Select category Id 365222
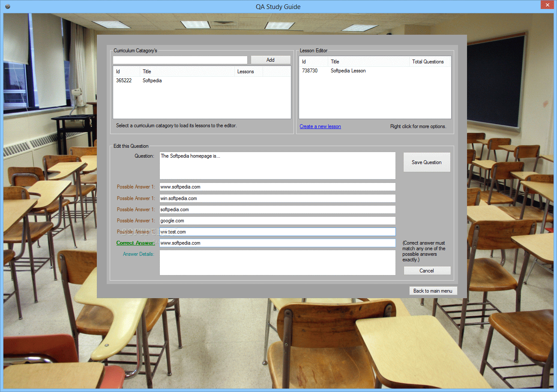The width and height of the screenshot is (557, 392). pyautogui.click(x=124, y=81)
